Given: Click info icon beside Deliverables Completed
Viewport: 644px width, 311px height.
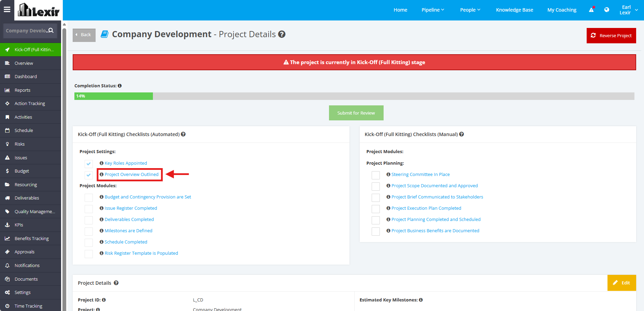Looking at the screenshot, I should tap(101, 219).
